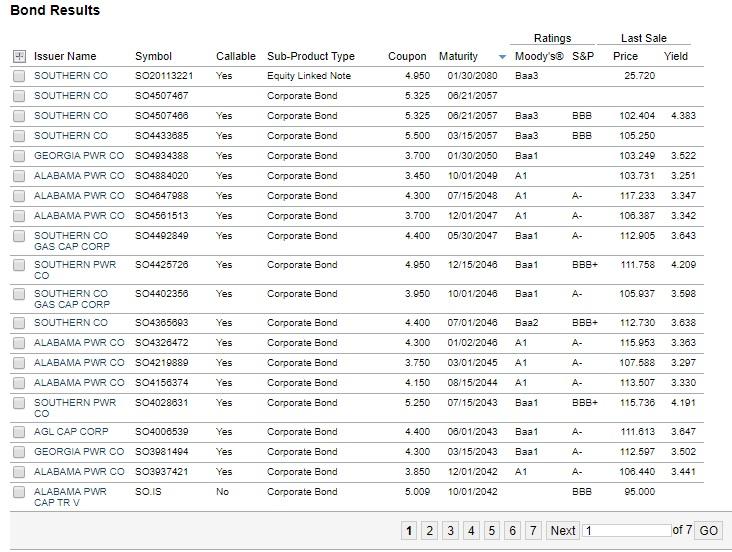This screenshot has width=732, height=552.
Task: Open AGL CAP CORP issuer link
Action: [71, 432]
